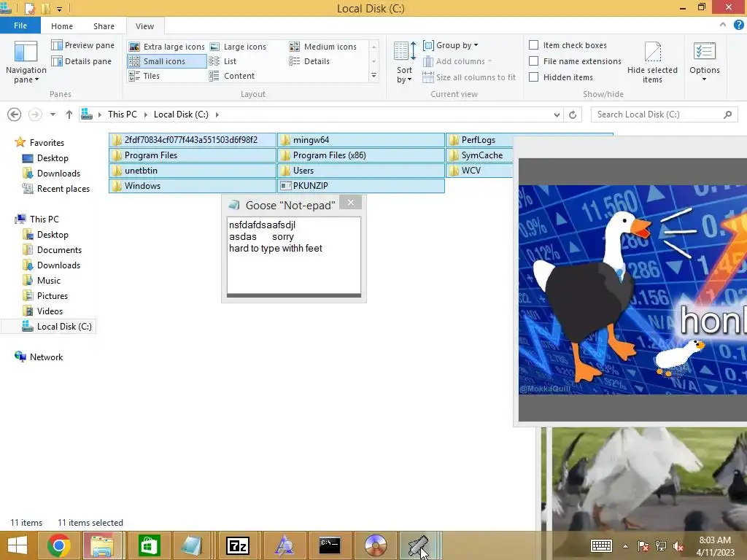This screenshot has width=747, height=560.
Task: Open File Explorer taskbar icon
Action: (x=102, y=545)
